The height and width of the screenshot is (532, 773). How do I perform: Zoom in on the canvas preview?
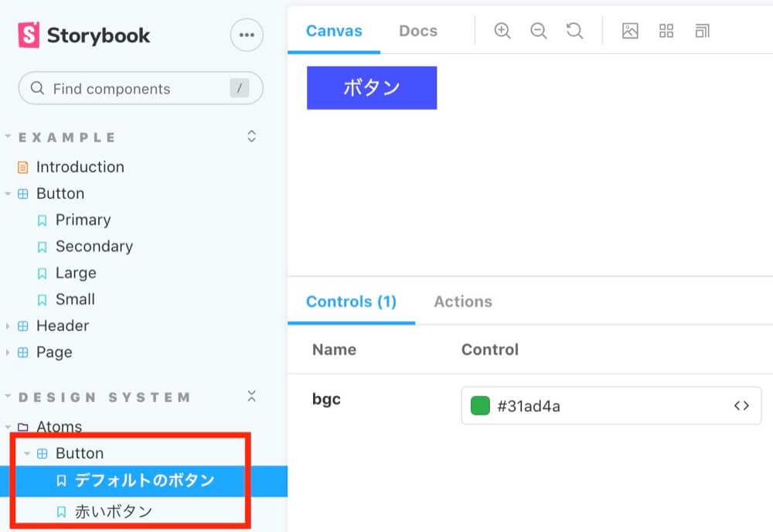[x=502, y=31]
